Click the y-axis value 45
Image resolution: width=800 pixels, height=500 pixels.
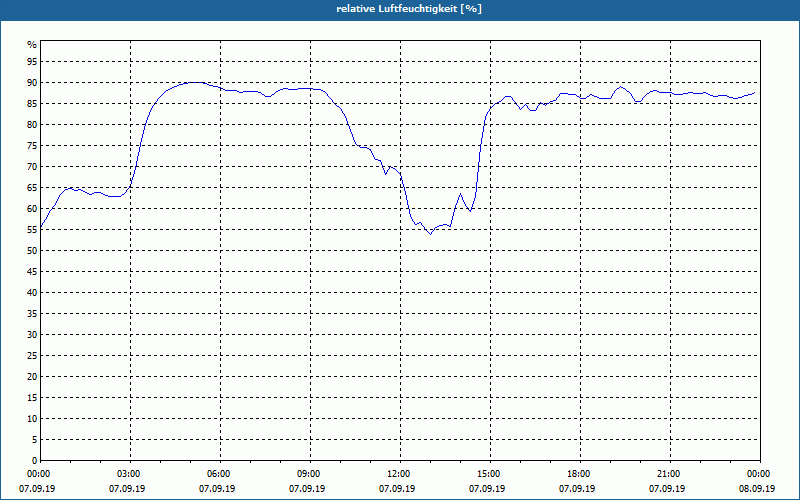[x=32, y=272]
